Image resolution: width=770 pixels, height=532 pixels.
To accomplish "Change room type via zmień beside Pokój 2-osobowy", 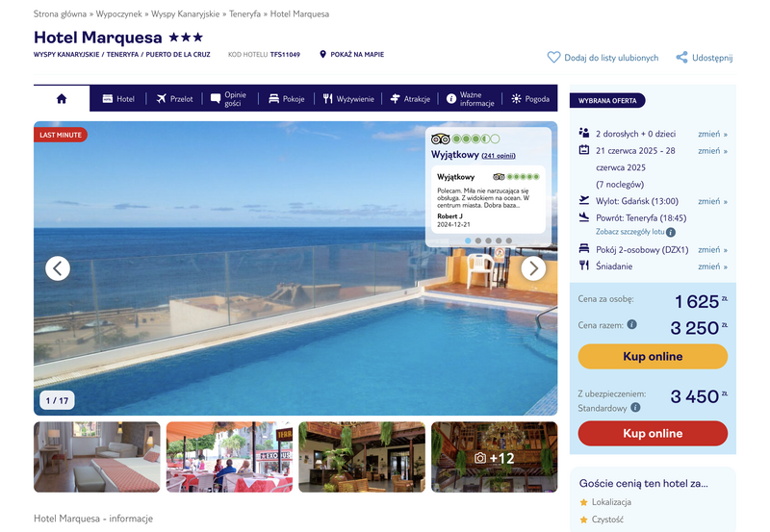I will [x=712, y=249].
